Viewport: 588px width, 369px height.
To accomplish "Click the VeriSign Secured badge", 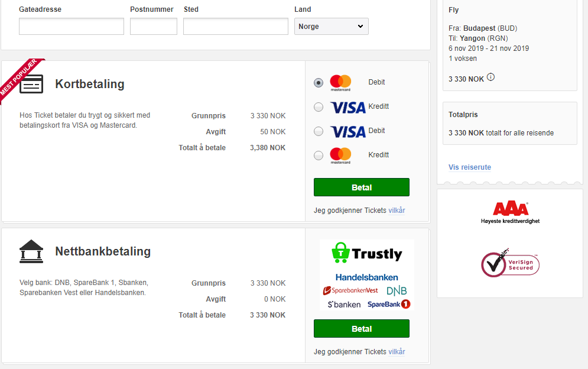I will click(510, 263).
